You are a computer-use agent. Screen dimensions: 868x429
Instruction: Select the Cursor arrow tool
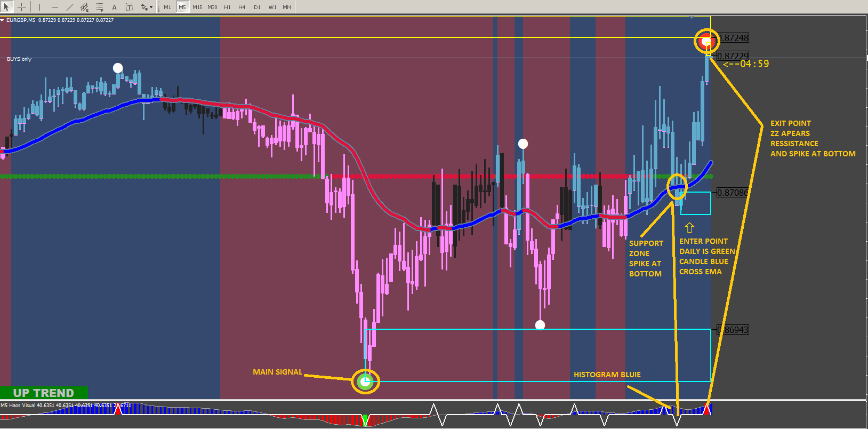(6, 7)
